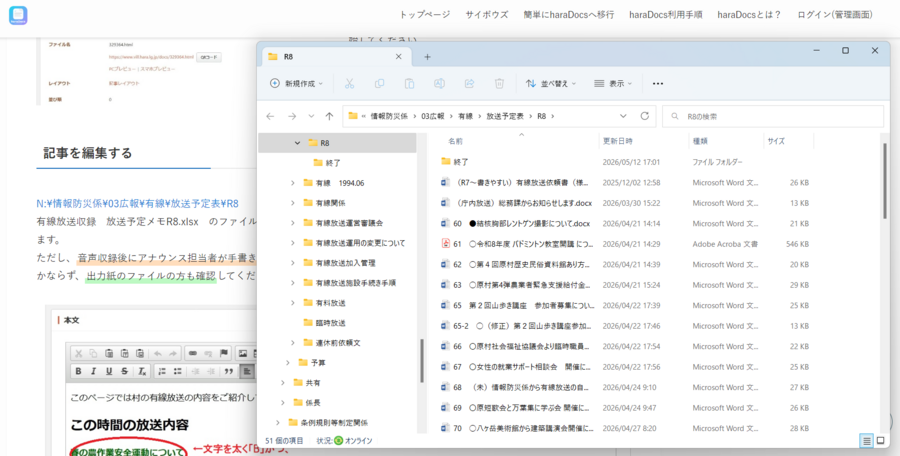Viewport: 900px width, 456px height.
Task: Open haraDocsとは？ navigation item
Action: (x=749, y=15)
